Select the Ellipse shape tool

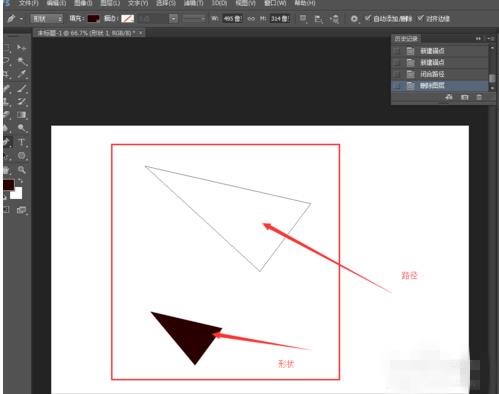click(x=22, y=156)
